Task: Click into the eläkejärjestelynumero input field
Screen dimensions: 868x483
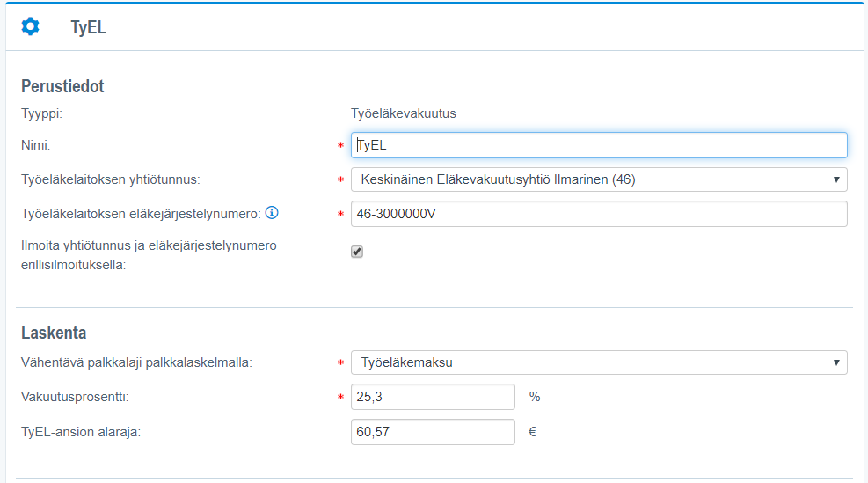Action: click(x=598, y=214)
